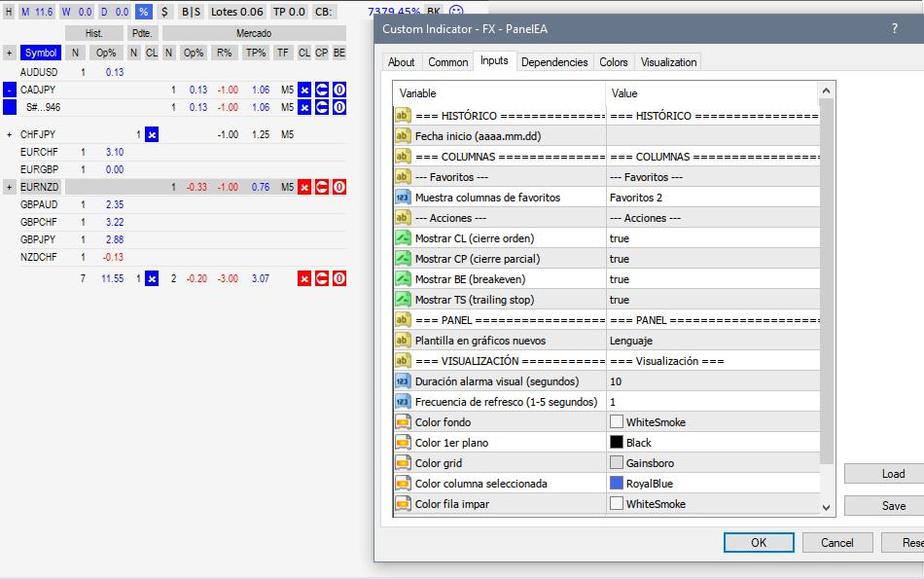
Task: Click the help question mark in dialog title
Action: [x=895, y=29]
